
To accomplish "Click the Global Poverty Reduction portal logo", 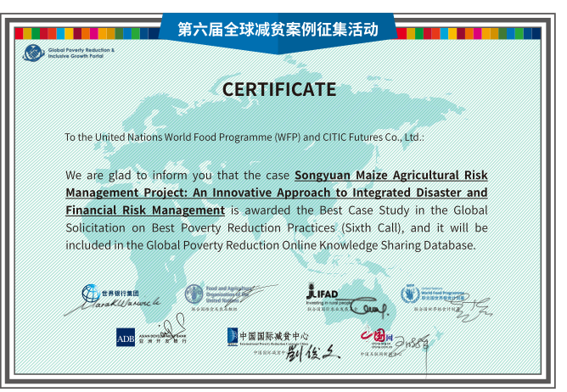I will (x=34, y=53).
